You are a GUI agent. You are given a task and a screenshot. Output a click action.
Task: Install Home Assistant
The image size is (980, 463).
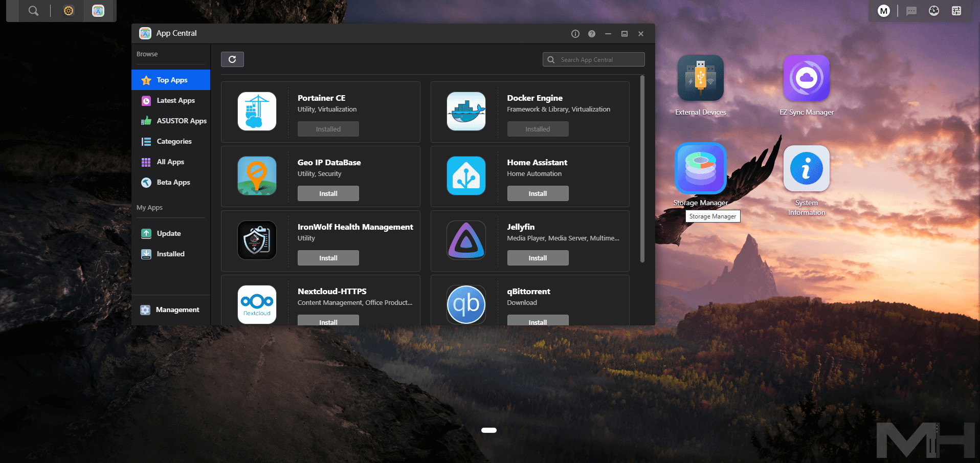pos(538,193)
